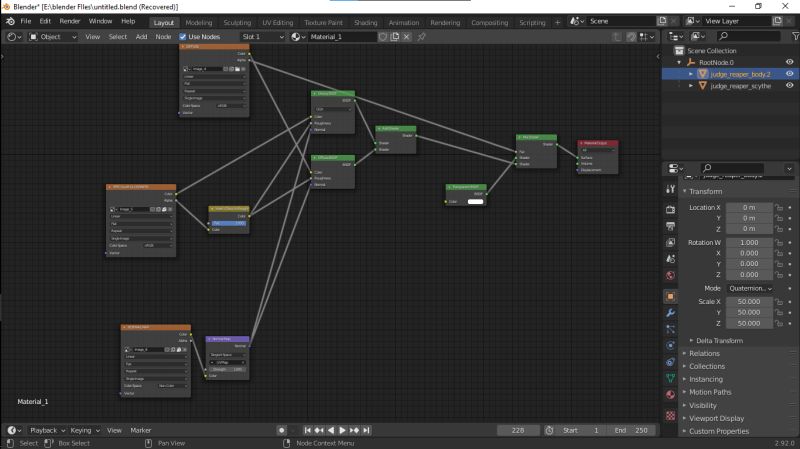This screenshot has width=800, height=449.
Task: Lock the Rotation W value
Action: tap(779, 243)
